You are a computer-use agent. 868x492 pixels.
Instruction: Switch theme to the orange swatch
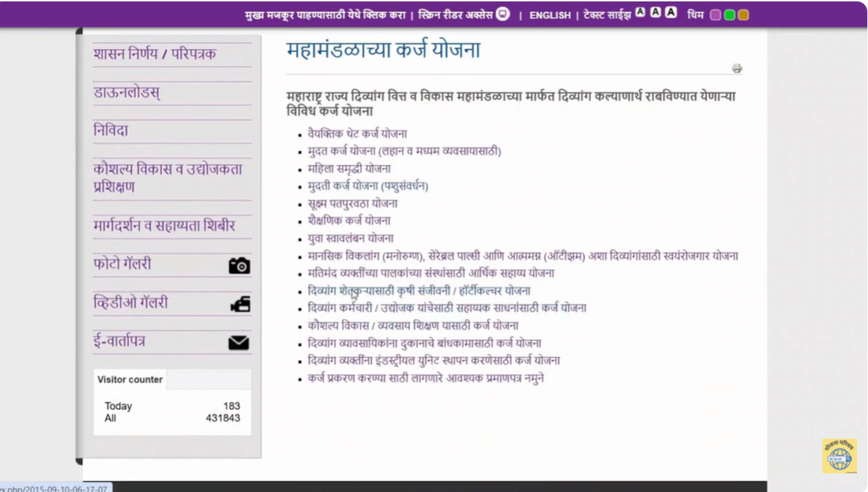coord(743,14)
